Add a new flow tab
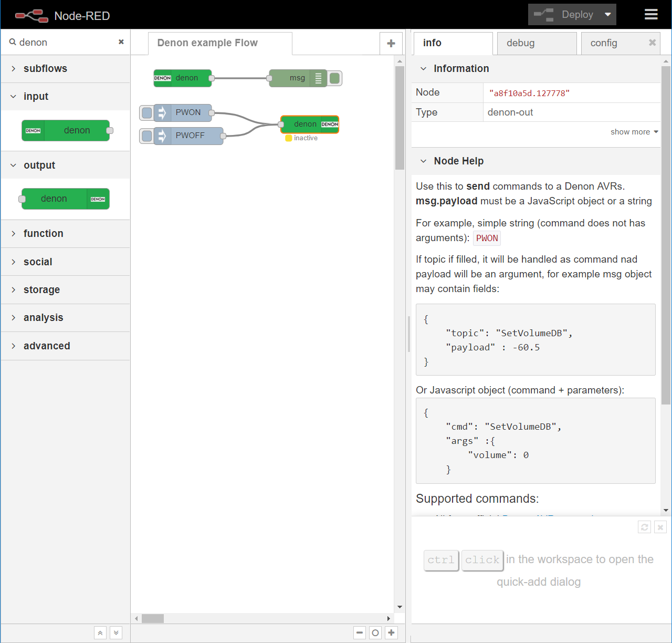The width and height of the screenshot is (672, 643). (x=391, y=43)
